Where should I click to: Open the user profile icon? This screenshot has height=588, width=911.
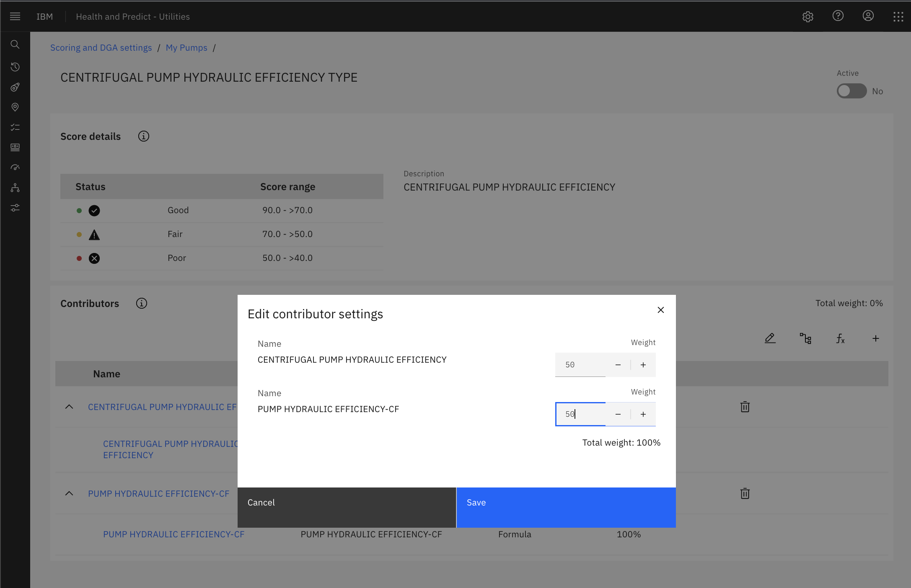point(868,16)
